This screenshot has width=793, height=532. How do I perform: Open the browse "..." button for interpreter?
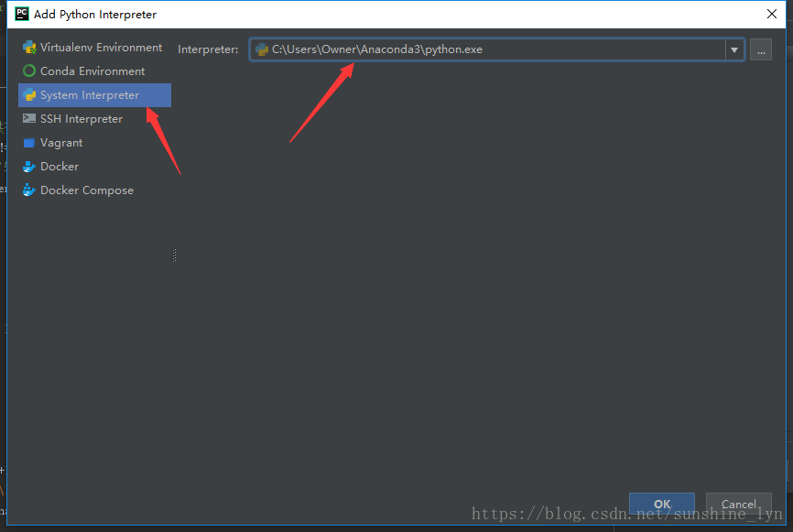761,49
